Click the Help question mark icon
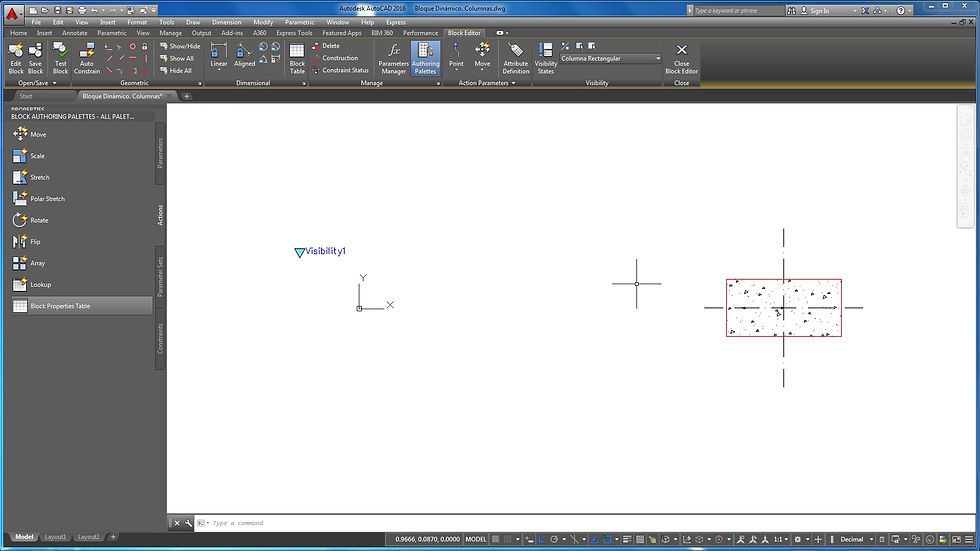The width and height of the screenshot is (980, 551). click(901, 11)
